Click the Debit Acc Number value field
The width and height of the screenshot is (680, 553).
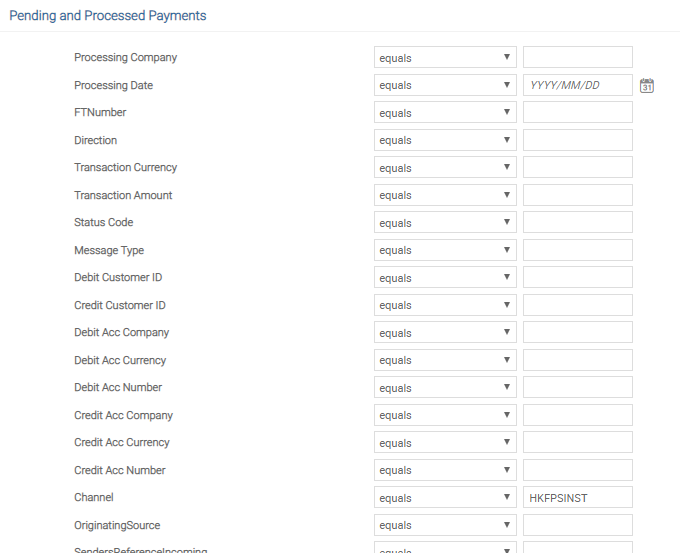[577, 388]
